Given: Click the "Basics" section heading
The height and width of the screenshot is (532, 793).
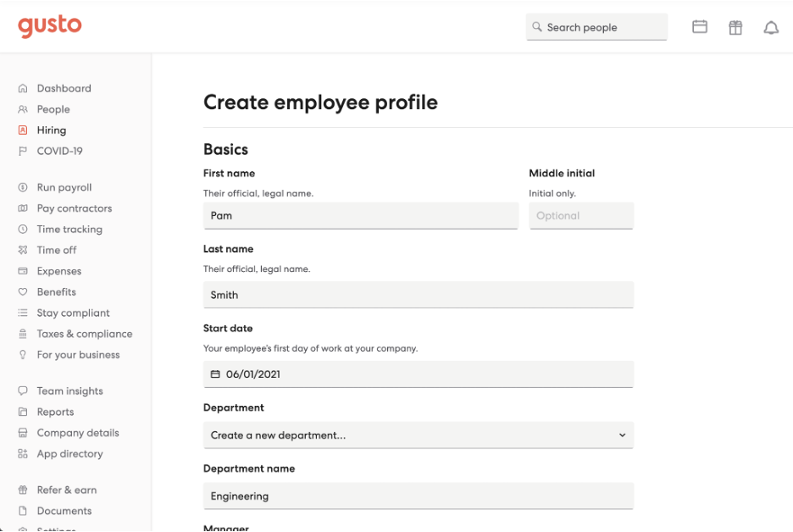Looking at the screenshot, I should tap(225, 149).
